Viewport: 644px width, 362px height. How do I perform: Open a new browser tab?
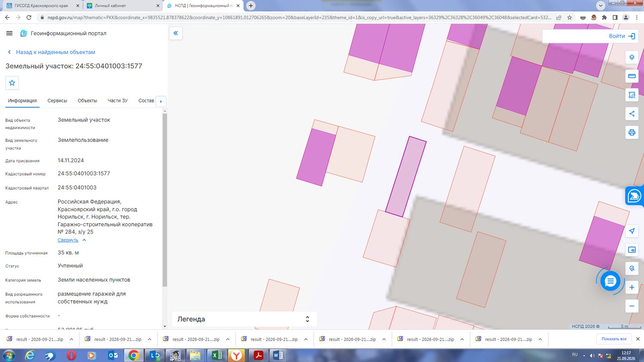251,6
